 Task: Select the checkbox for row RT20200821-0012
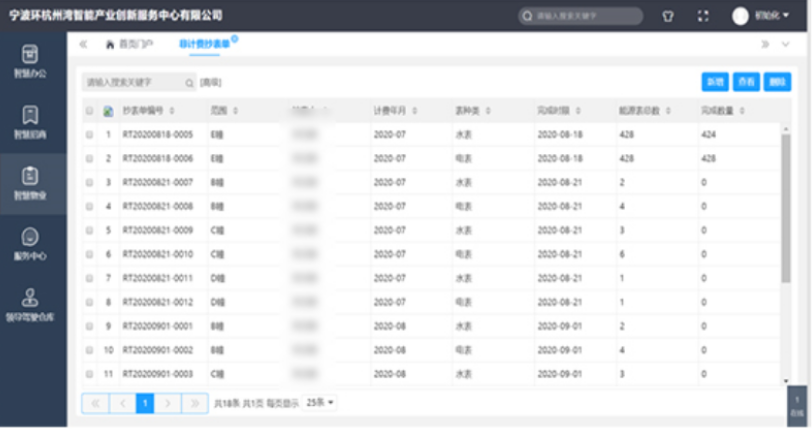pos(90,303)
